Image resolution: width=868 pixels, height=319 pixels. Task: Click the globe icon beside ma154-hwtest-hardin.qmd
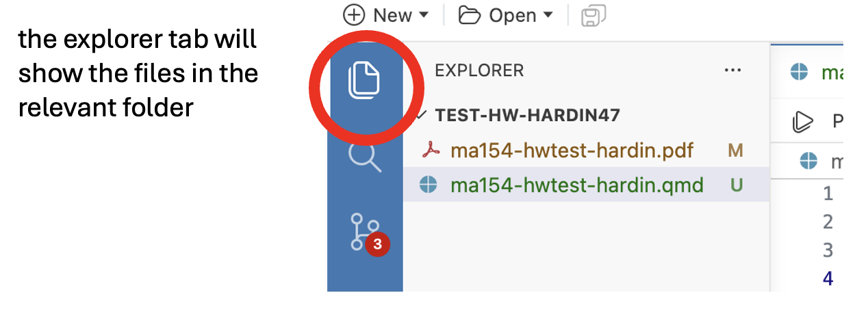click(x=428, y=185)
